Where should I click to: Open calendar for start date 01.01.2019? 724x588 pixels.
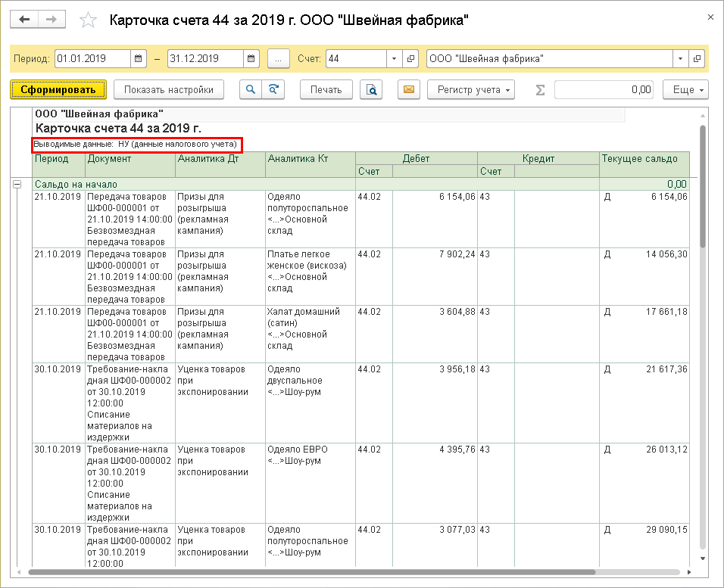coord(139,58)
